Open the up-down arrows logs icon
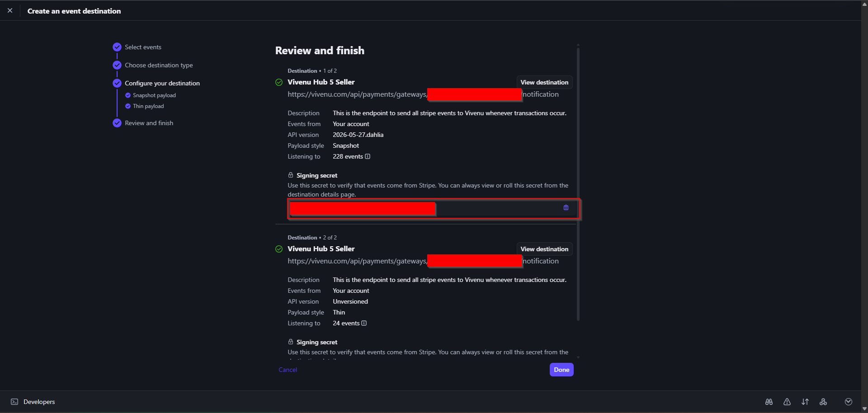 click(x=805, y=402)
